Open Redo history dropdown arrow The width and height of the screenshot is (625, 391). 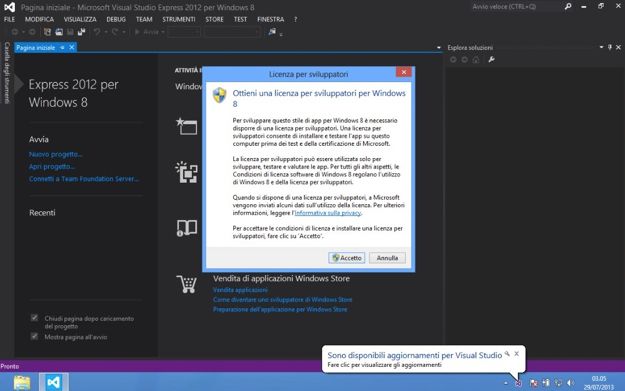coord(124,32)
